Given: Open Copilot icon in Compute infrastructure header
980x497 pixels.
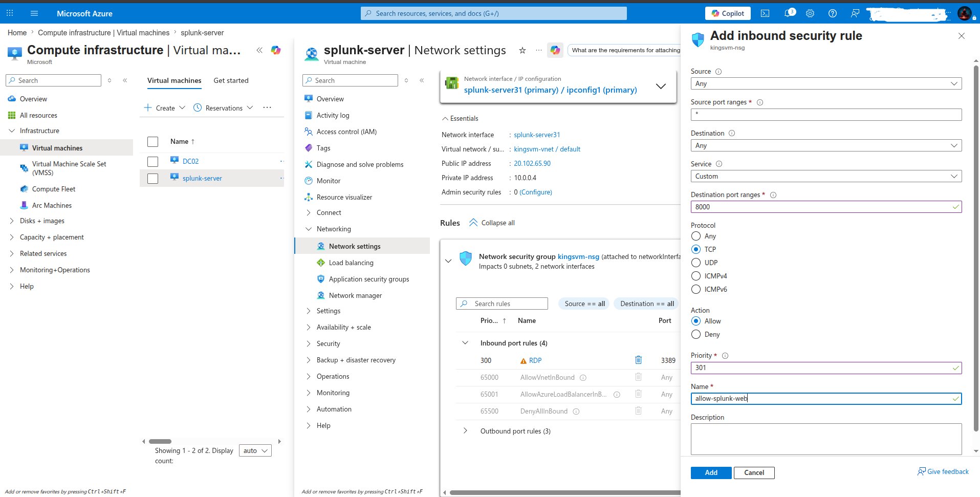Looking at the screenshot, I should (276, 50).
